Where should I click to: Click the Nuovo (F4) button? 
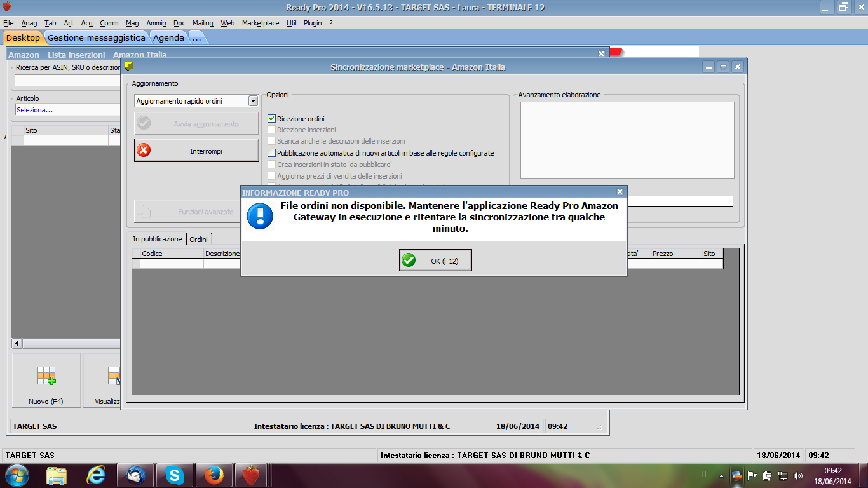pyautogui.click(x=46, y=380)
